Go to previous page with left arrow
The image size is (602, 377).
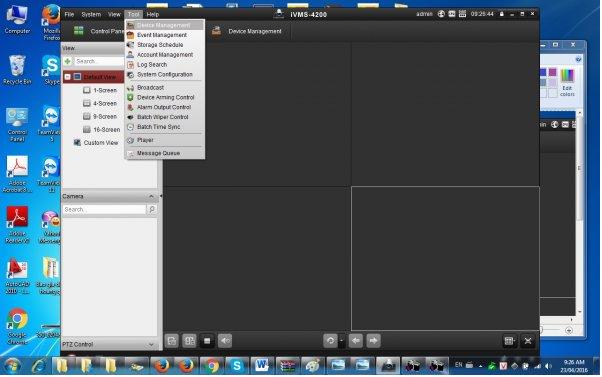pos(356,341)
